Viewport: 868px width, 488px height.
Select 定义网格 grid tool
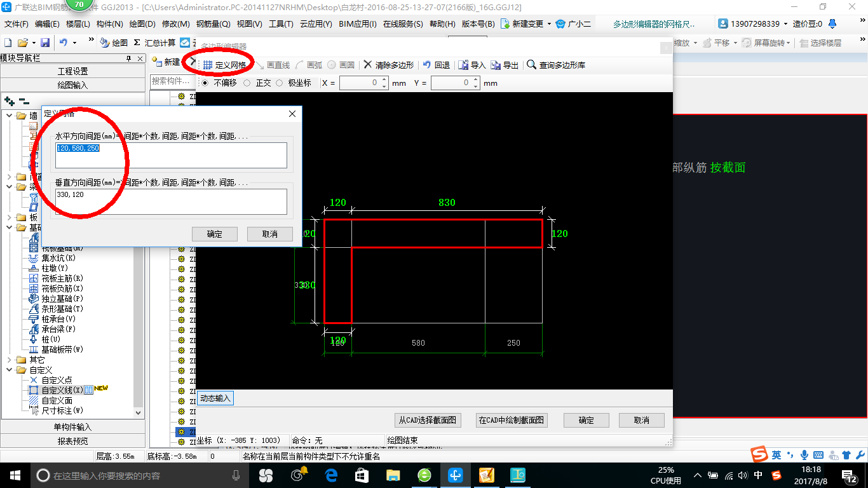click(224, 65)
